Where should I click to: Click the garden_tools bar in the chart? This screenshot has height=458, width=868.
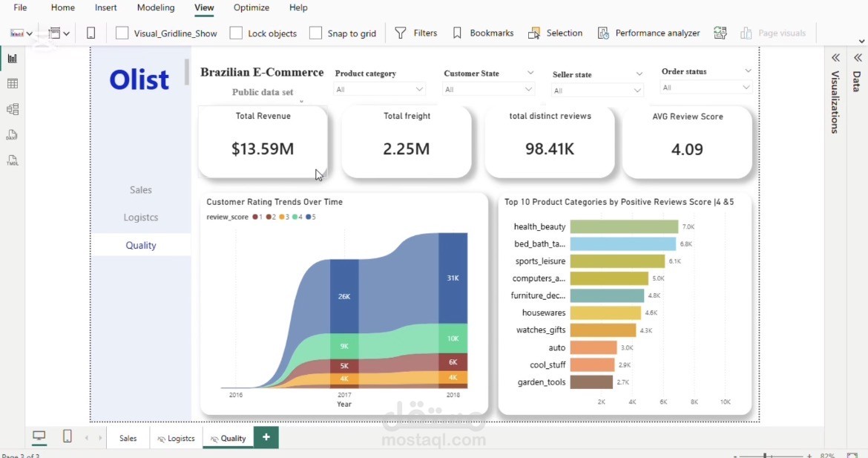591,382
